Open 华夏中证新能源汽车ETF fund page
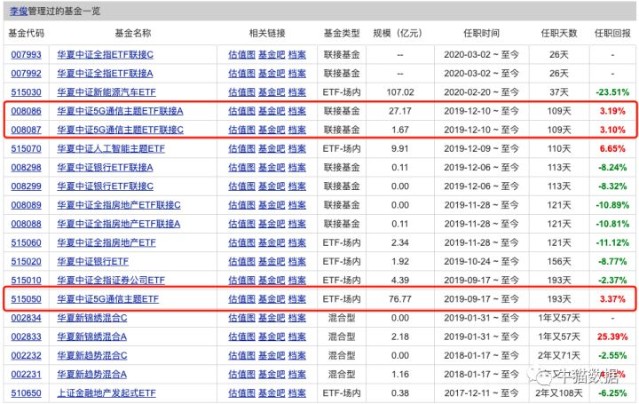 tap(106, 92)
